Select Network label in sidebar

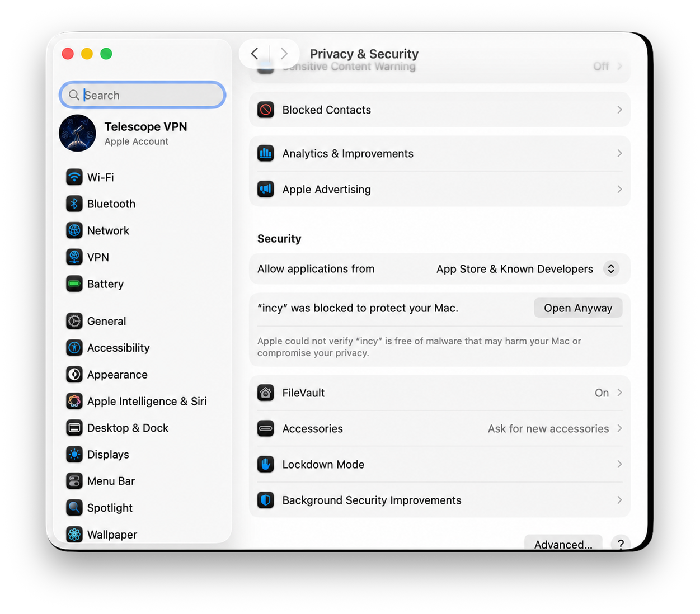tap(108, 230)
